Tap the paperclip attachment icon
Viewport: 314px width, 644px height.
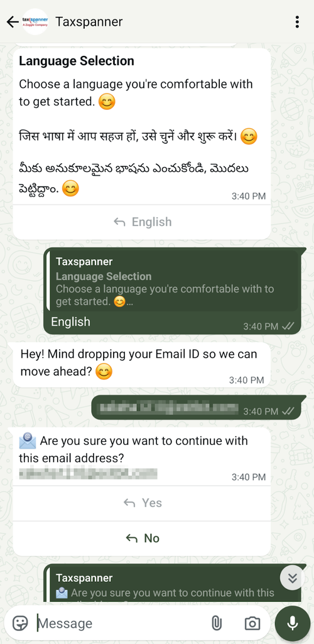[216, 623]
